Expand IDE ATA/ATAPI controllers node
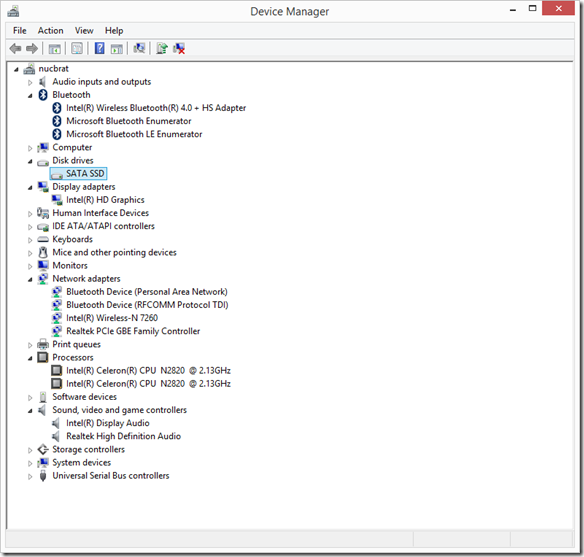Screen dimensions: 584x557 click(30, 227)
